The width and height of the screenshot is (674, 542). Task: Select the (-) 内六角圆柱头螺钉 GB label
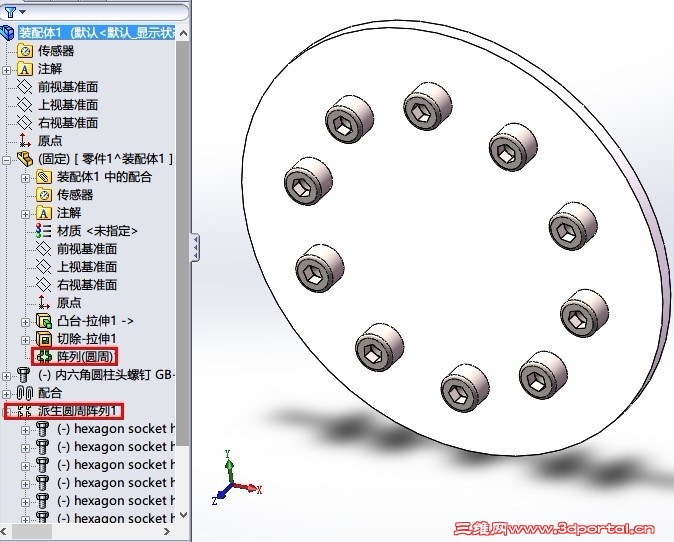[x=106, y=375]
